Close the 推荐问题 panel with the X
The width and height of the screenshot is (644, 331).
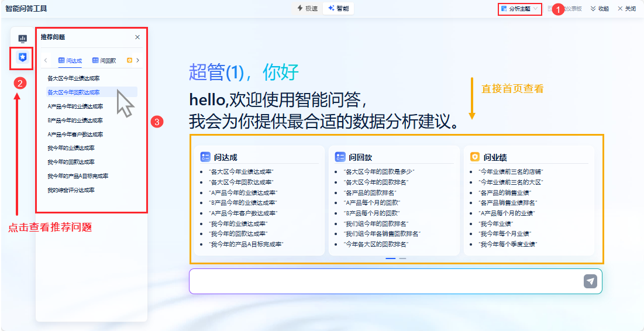point(137,37)
